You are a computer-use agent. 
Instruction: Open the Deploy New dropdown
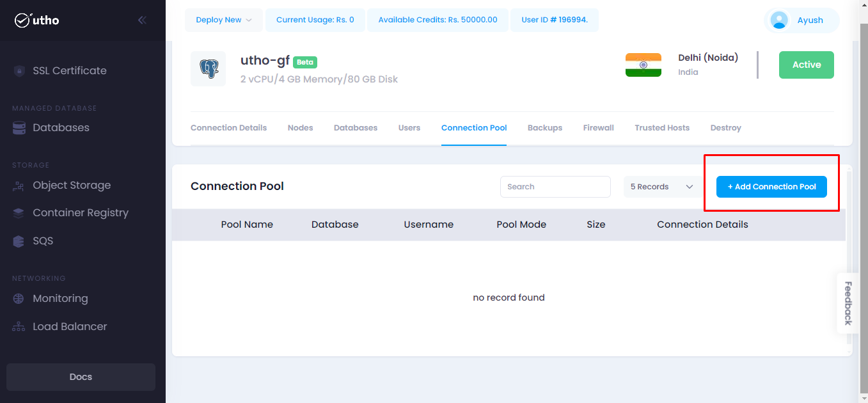click(224, 20)
